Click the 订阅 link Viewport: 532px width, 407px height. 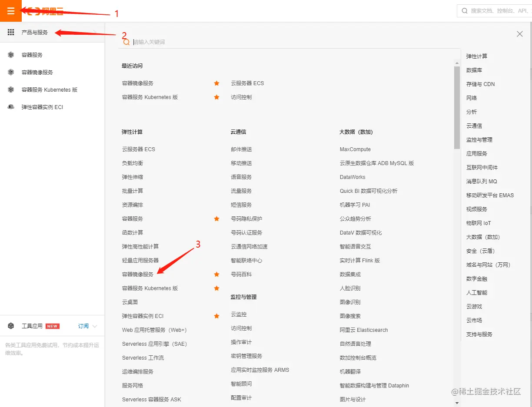pos(83,326)
